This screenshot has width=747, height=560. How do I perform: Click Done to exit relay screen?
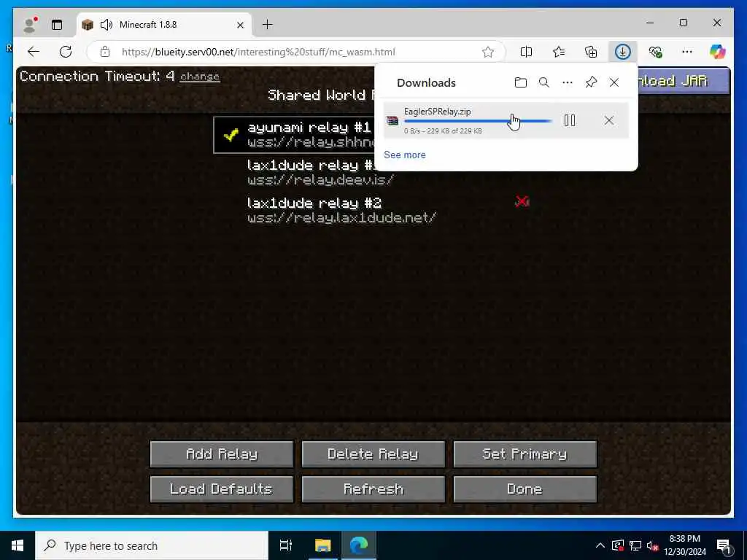[525, 489]
